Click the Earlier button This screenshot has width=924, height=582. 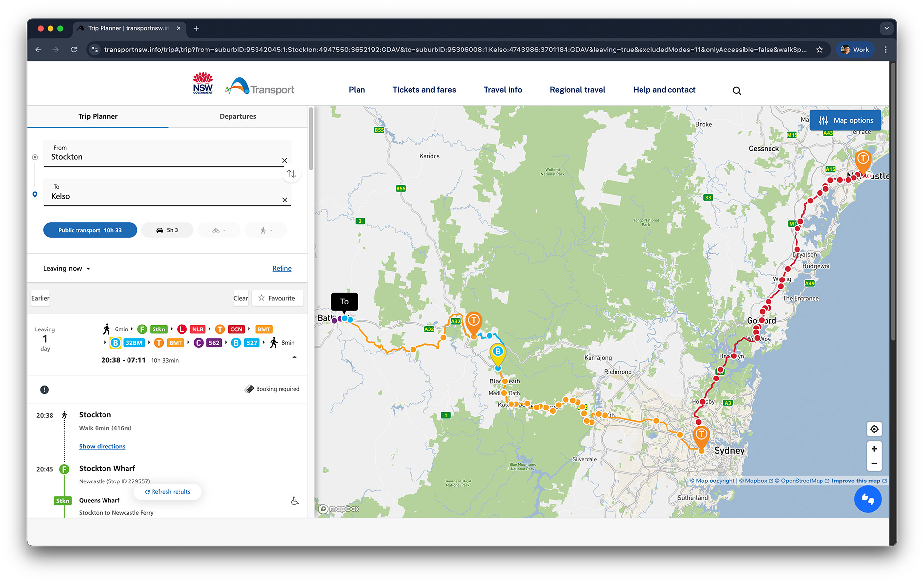pyautogui.click(x=40, y=298)
